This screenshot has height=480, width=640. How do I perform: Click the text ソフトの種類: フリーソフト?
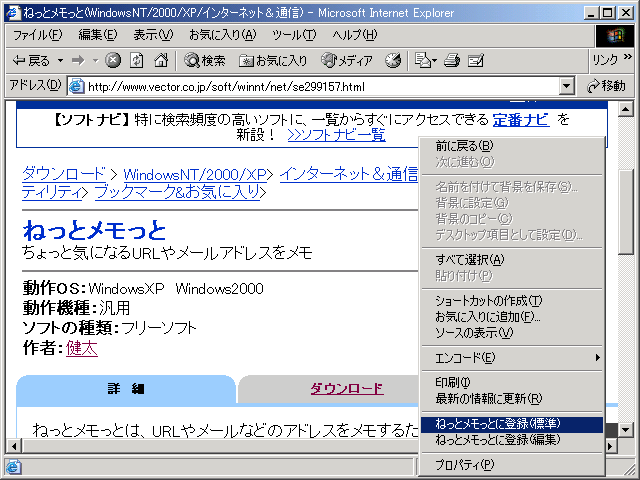tap(109, 328)
